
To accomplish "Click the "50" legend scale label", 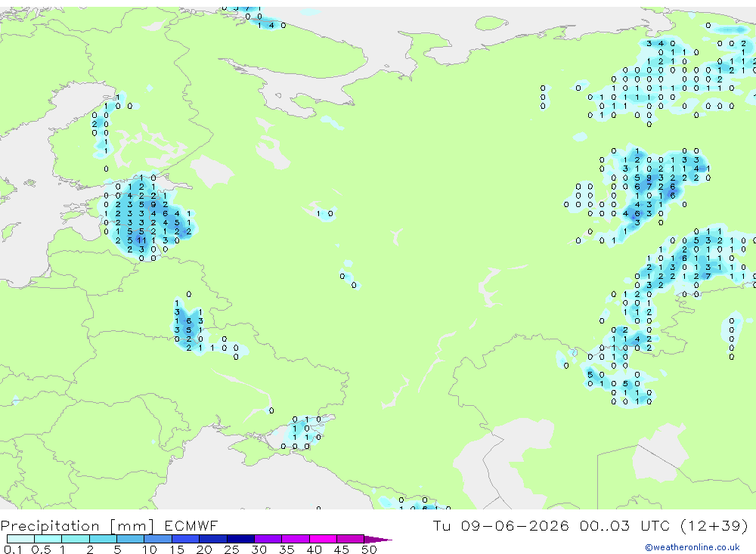I will click(x=369, y=549).
